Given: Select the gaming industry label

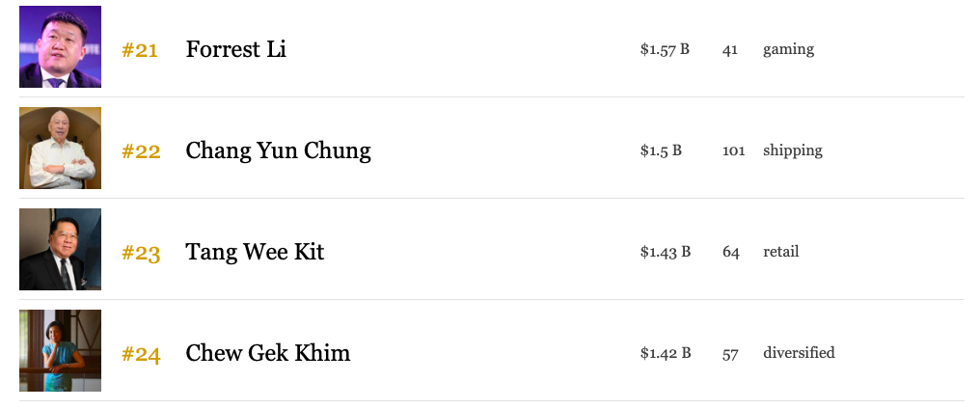Looking at the screenshot, I should click(788, 49).
